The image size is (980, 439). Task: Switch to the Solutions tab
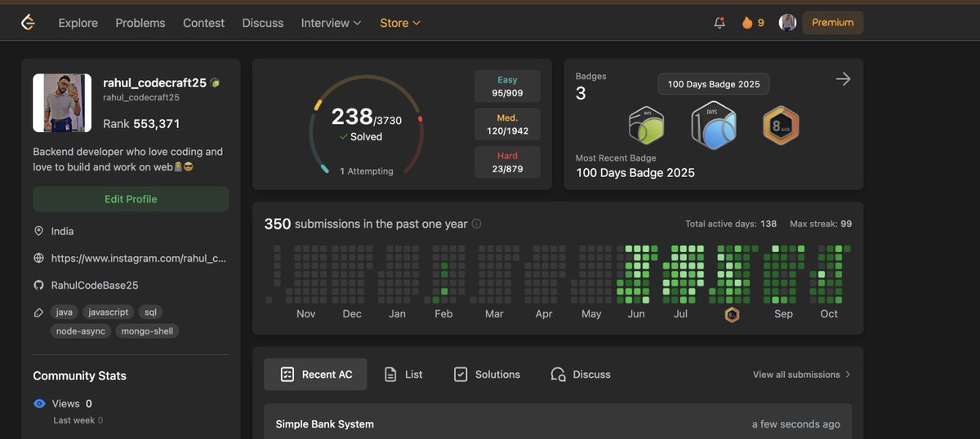click(x=487, y=375)
